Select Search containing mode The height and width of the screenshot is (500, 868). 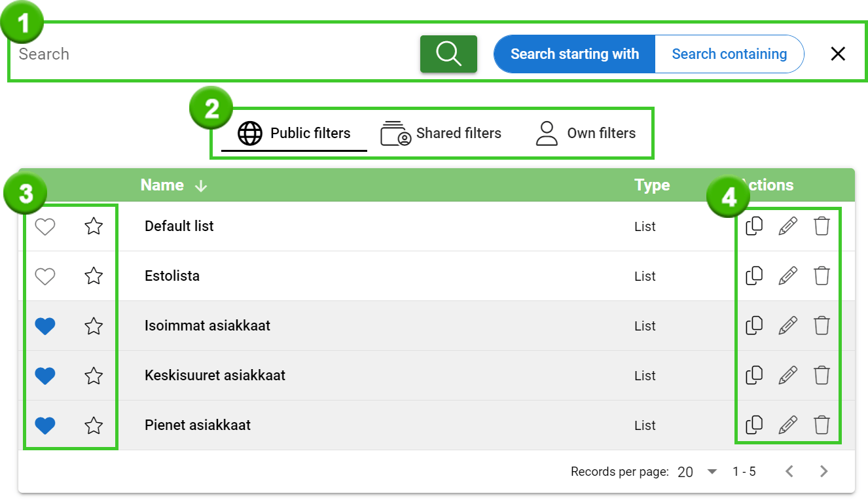tap(729, 54)
